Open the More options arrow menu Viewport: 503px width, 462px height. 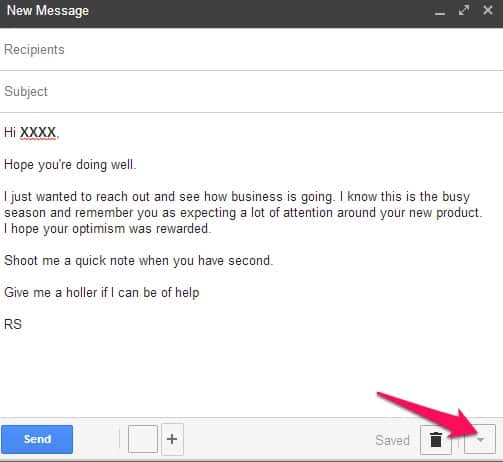[x=480, y=440]
